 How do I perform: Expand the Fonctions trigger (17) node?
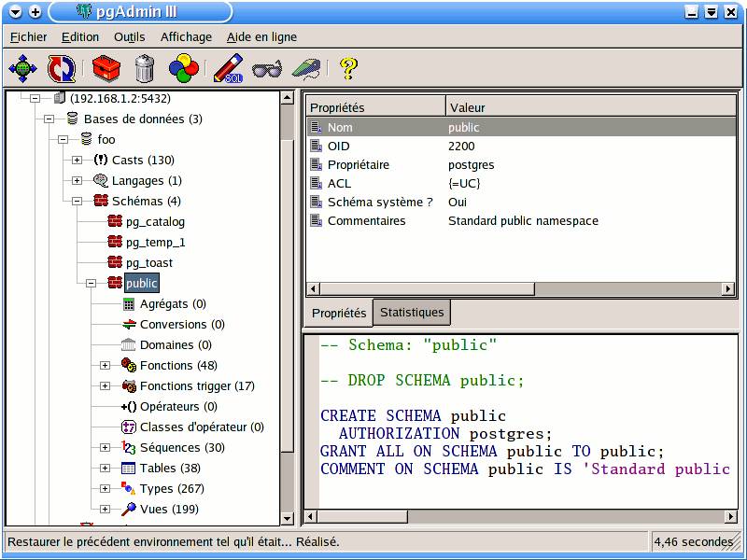pos(105,385)
